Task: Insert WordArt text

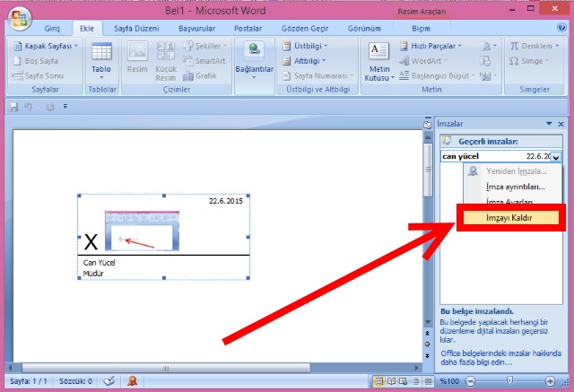Action: 423,61
